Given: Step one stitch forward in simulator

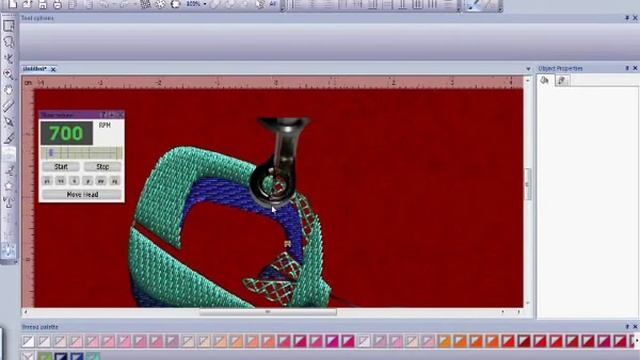Looking at the screenshot, I should [88, 181].
